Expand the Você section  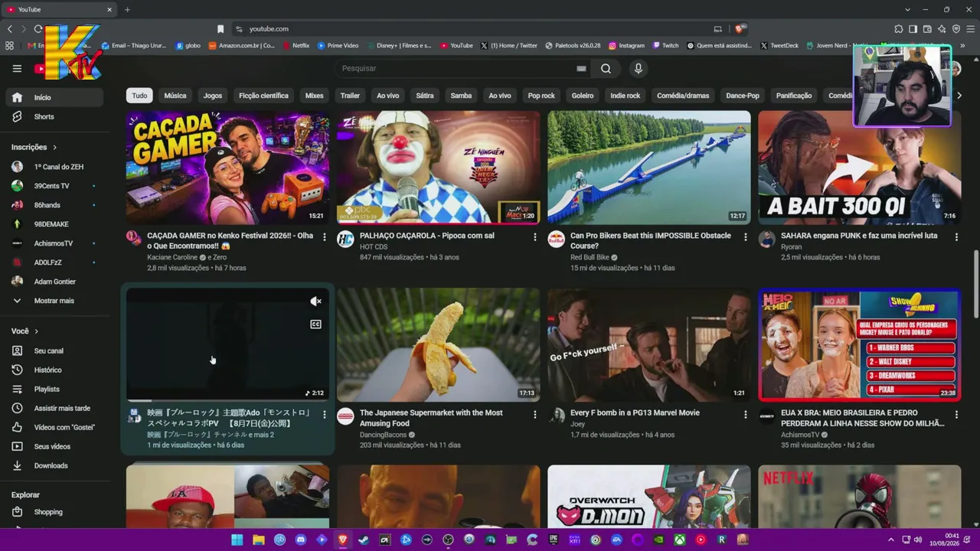point(24,331)
